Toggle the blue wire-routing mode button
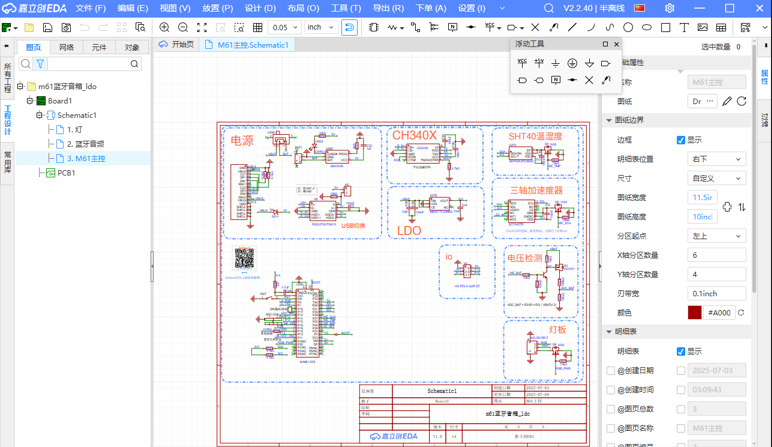This screenshot has width=772, height=447. pos(349,28)
